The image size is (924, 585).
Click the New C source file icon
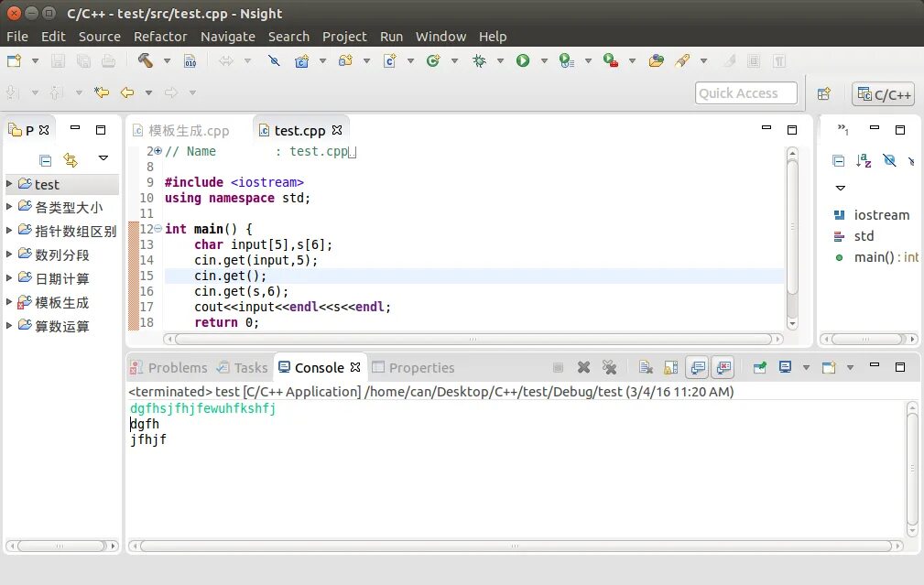tap(389, 60)
